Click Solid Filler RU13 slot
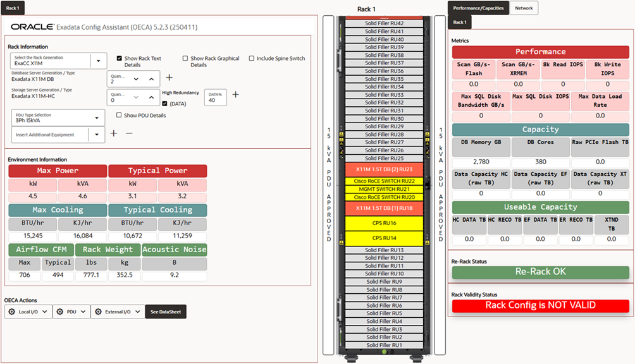The width and height of the screenshot is (635, 364). point(385,250)
